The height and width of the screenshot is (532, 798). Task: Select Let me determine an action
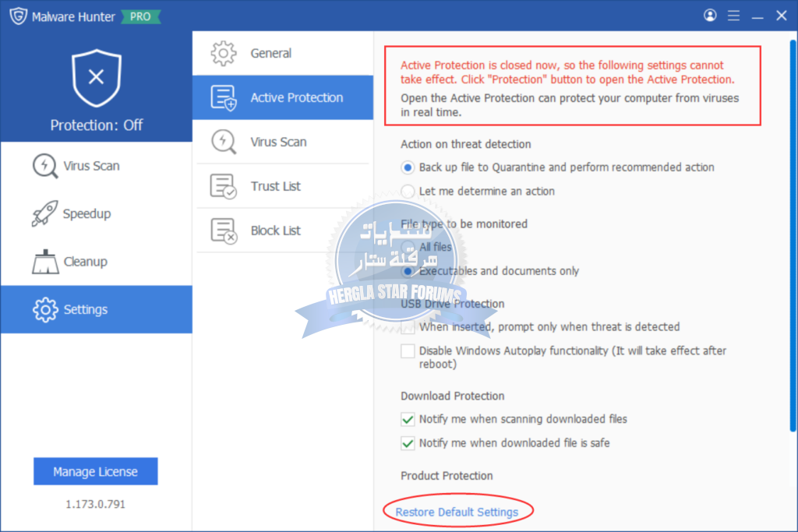408,192
